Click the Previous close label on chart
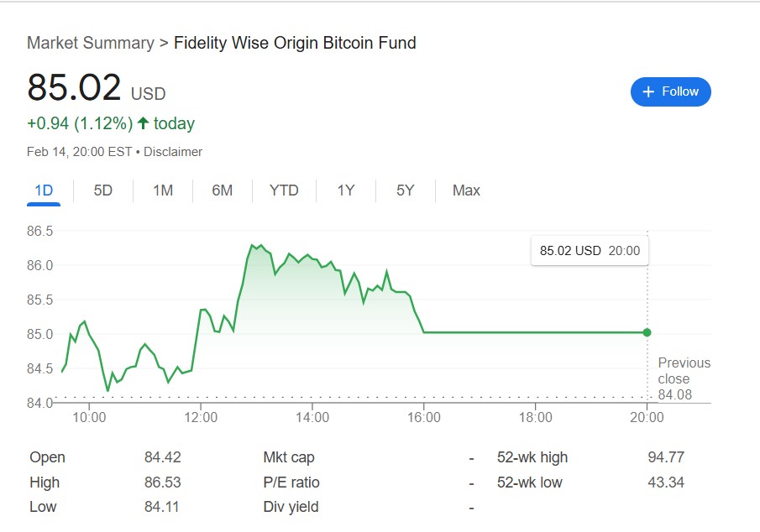This screenshot has width=760, height=532. [684, 370]
